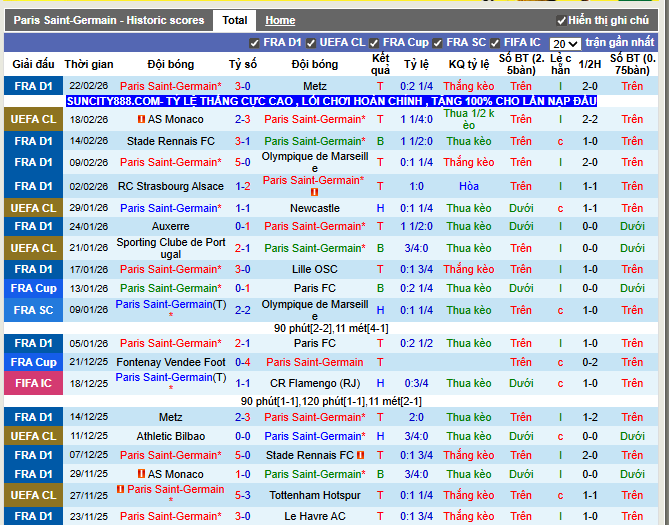Open the Tottenham Hotspur team link

click(313, 495)
